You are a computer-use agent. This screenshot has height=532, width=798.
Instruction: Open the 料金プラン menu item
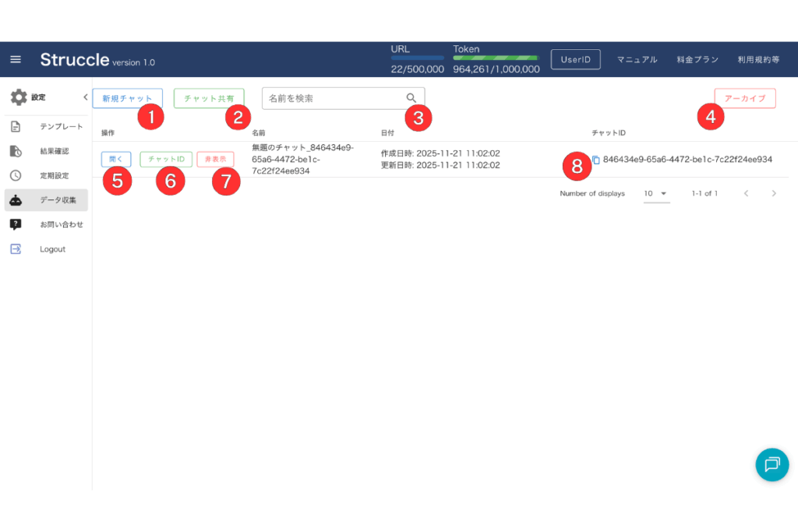click(x=697, y=60)
